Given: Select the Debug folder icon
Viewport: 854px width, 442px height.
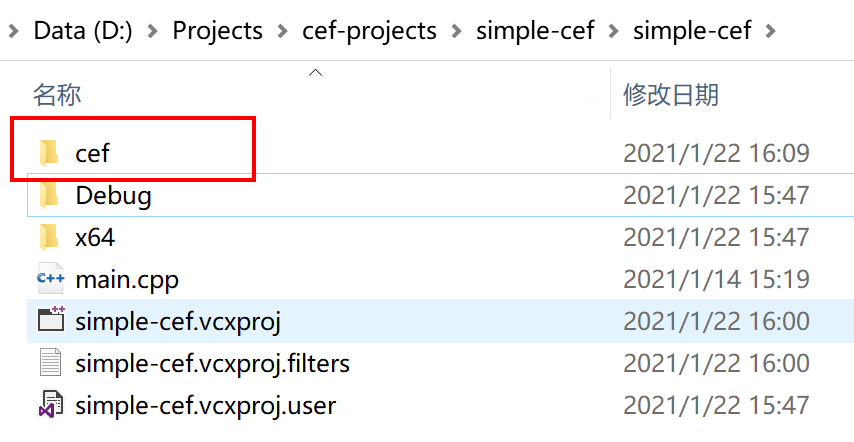Looking at the screenshot, I should (50, 195).
